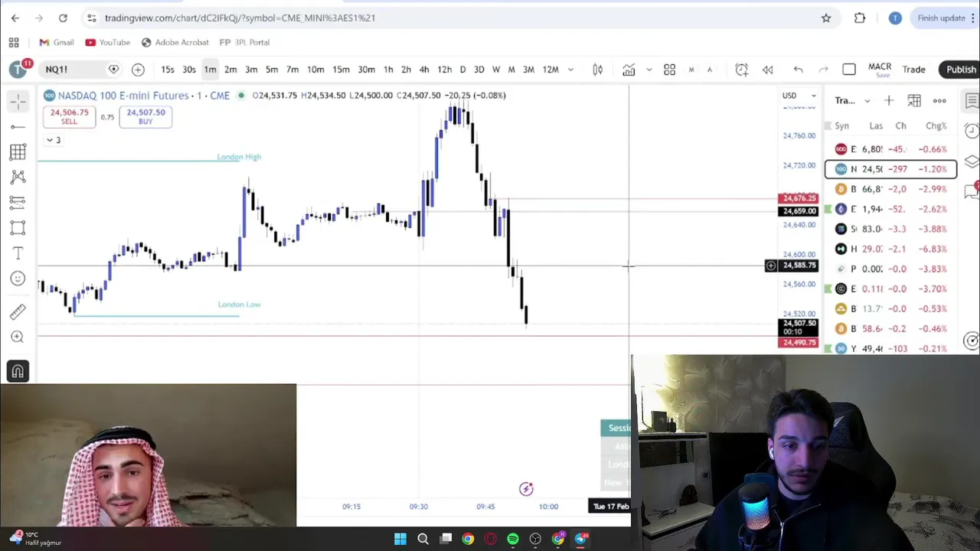The width and height of the screenshot is (980, 551).
Task: Open the MACR layout save menu
Action: pyautogui.click(x=880, y=70)
